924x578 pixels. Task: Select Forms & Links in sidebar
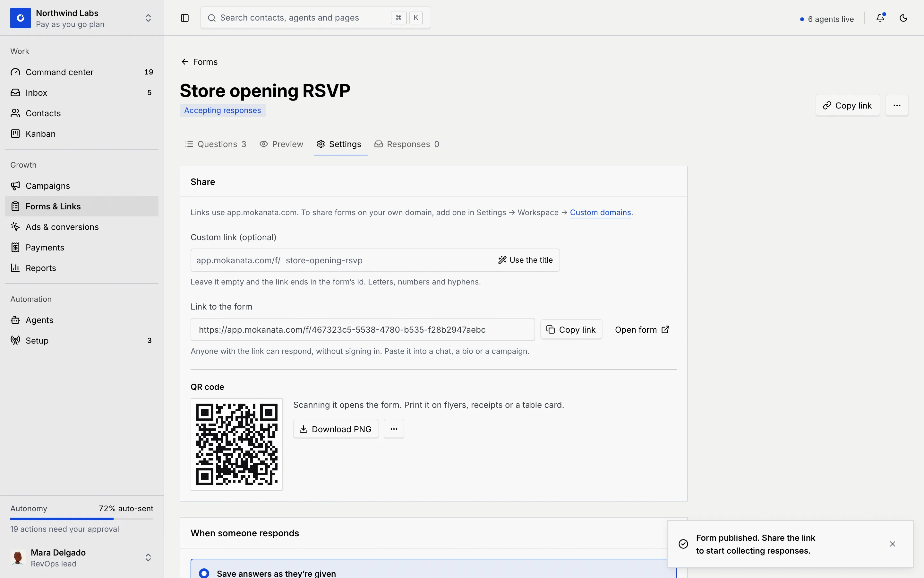82,206
